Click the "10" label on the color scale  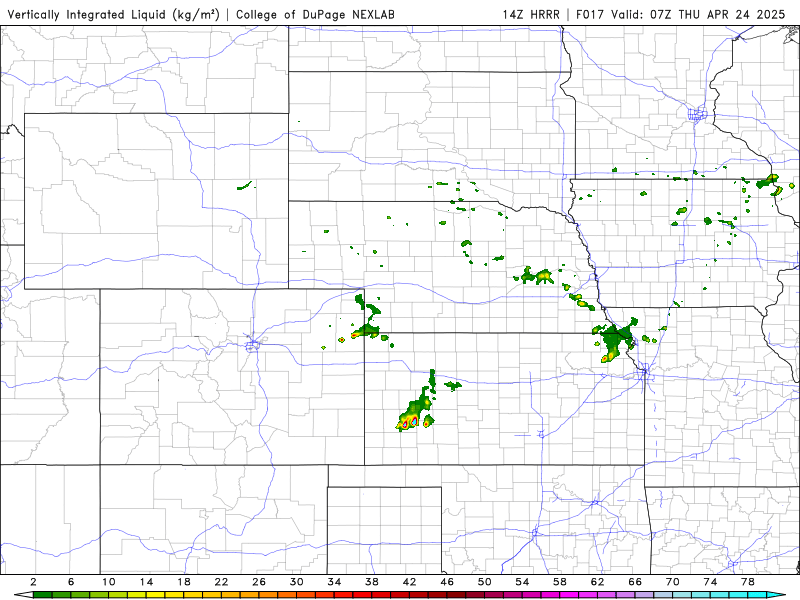click(x=109, y=582)
